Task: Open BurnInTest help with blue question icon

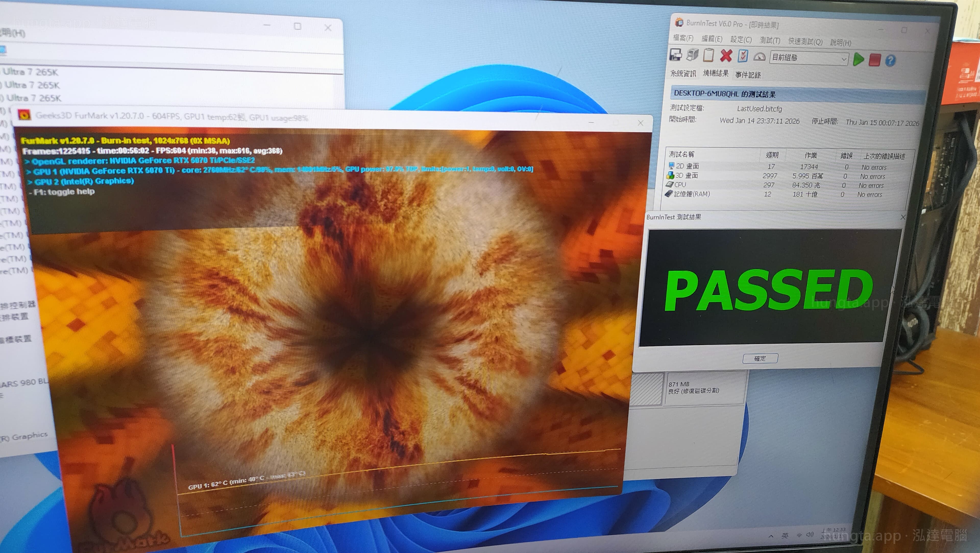Action: click(891, 61)
